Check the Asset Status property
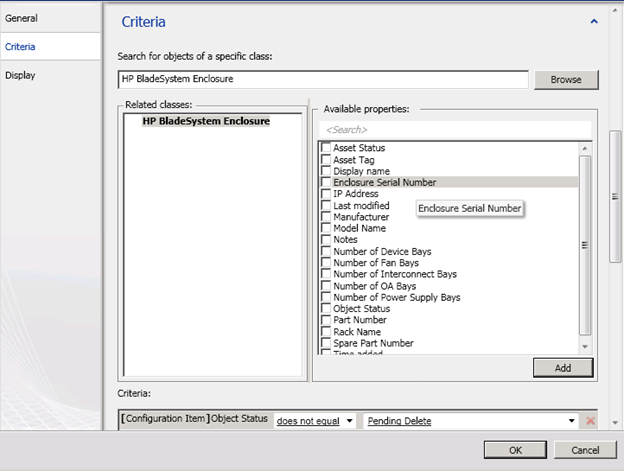This screenshot has width=624, height=471. click(x=326, y=148)
